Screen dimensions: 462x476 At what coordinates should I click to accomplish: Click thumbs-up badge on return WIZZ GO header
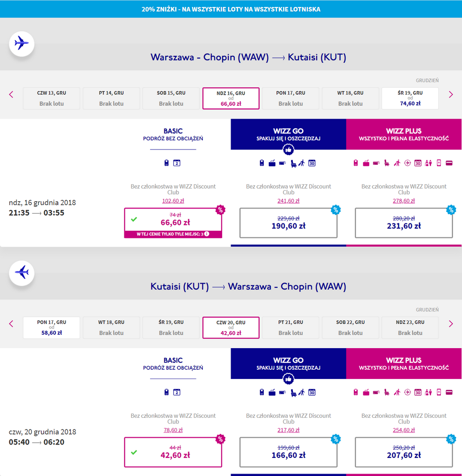[x=288, y=379]
